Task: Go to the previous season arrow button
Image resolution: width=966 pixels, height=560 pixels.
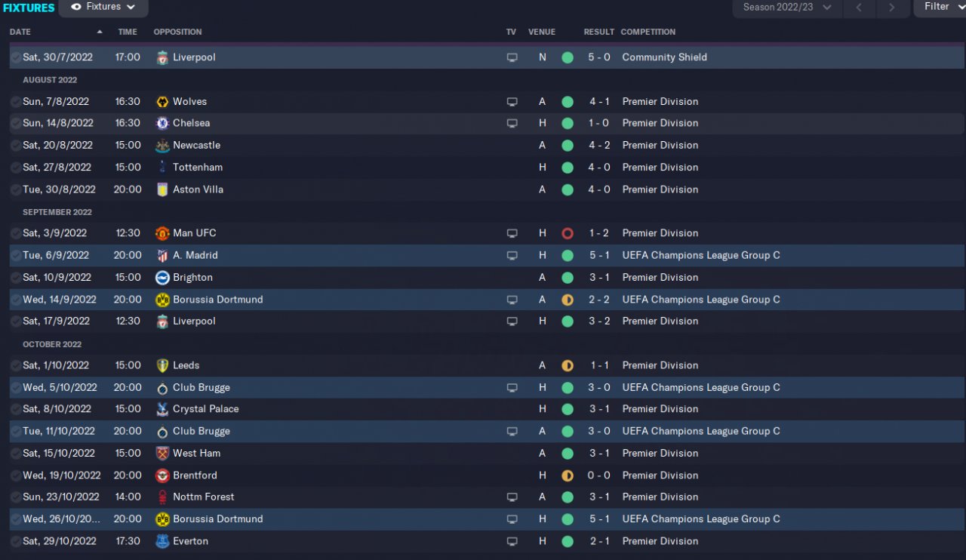Action: [x=859, y=8]
